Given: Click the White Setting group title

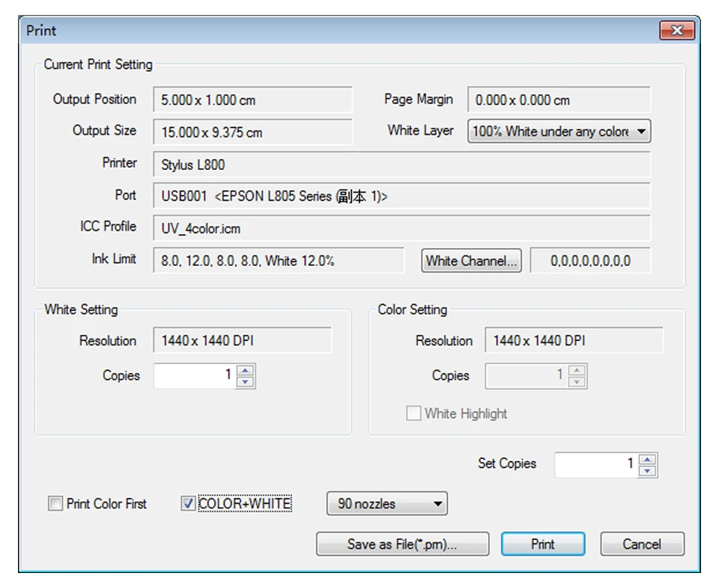Looking at the screenshot, I should pyautogui.click(x=81, y=309).
